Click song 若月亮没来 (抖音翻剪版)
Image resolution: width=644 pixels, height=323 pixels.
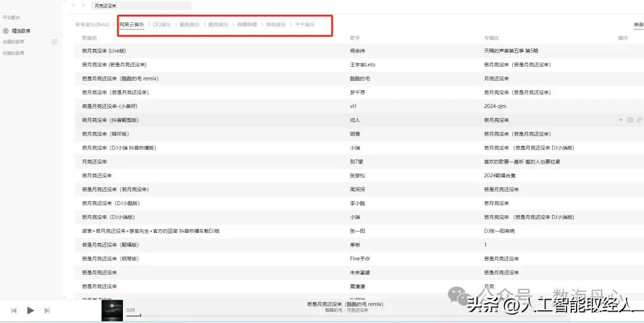click(110, 120)
